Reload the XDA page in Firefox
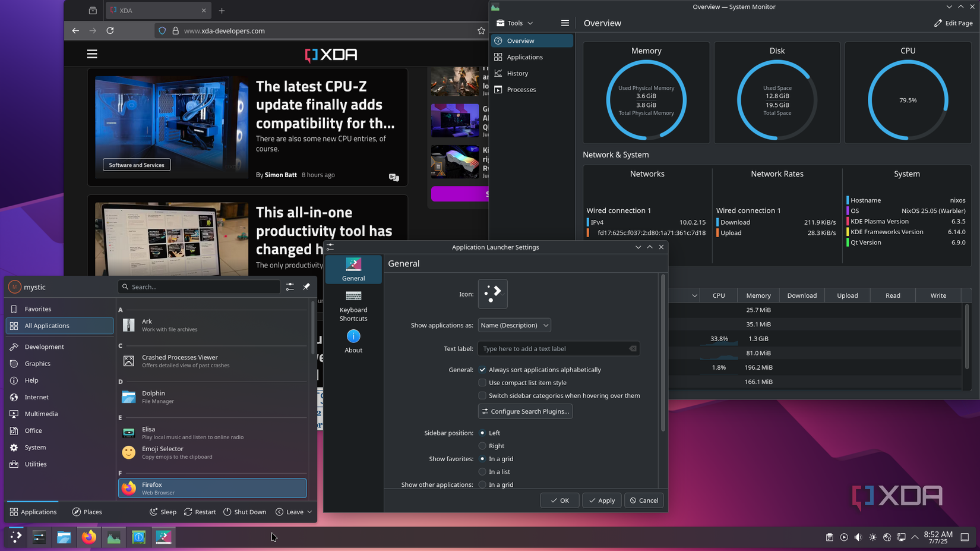 (110, 30)
